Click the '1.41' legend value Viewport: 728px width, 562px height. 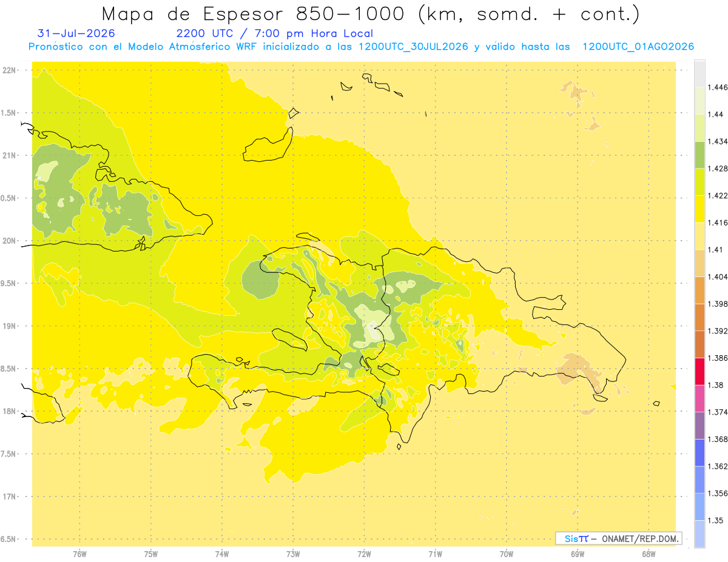coord(715,249)
